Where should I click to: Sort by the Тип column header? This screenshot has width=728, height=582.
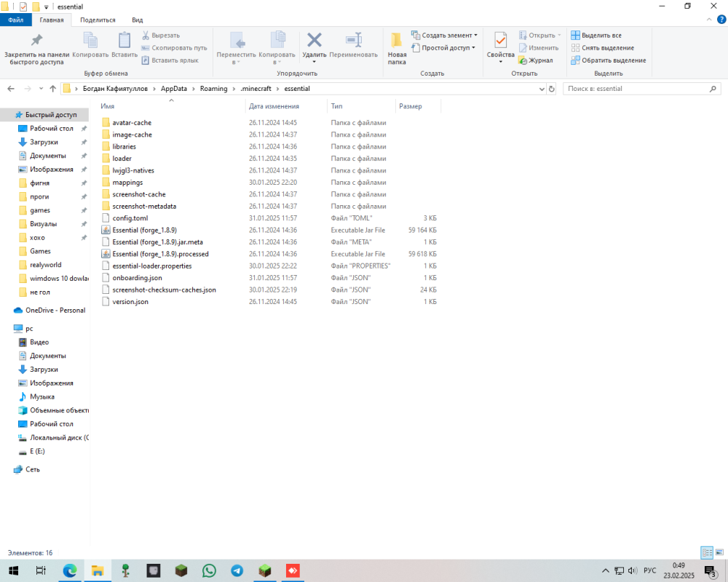pos(361,106)
